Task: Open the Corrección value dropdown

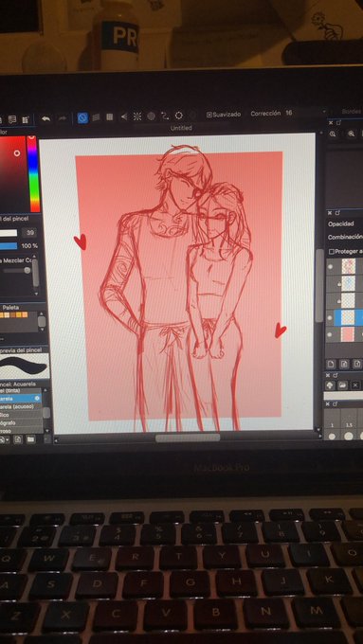Action: coord(323,112)
